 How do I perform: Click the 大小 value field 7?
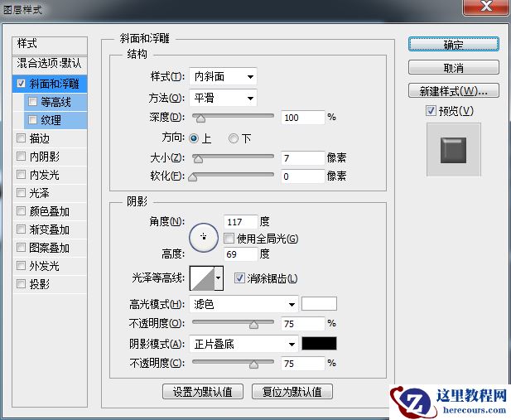303,158
